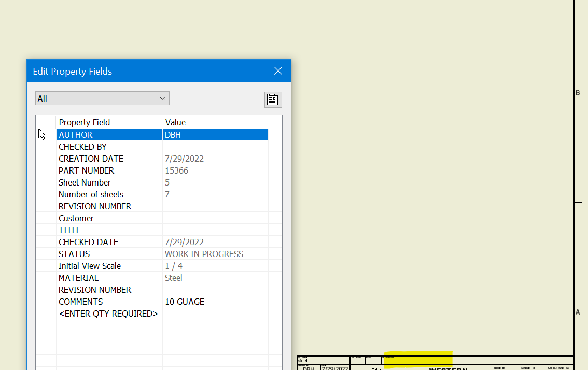This screenshot has width=588, height=370.
Task: Click the empty CHECKED BY value cell
Action: coord(215,147)
